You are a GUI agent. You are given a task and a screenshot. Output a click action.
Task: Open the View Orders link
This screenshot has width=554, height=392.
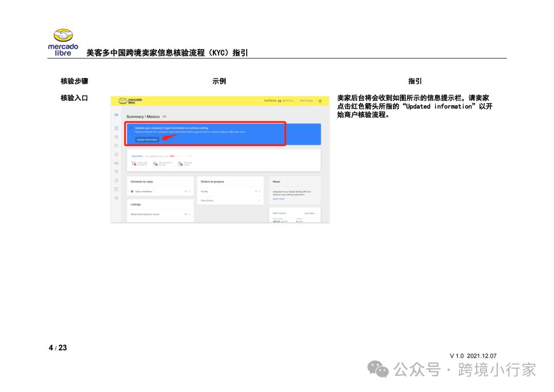pos(208,200)
